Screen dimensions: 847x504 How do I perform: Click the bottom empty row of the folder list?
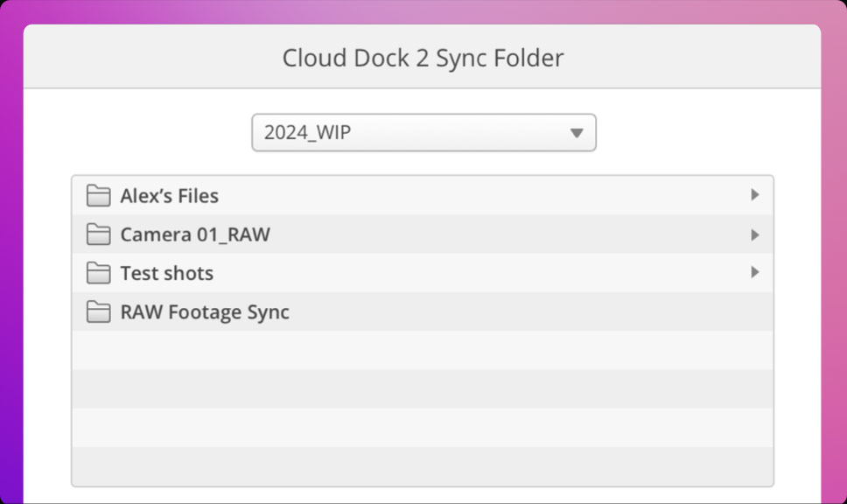click(423, 466)
